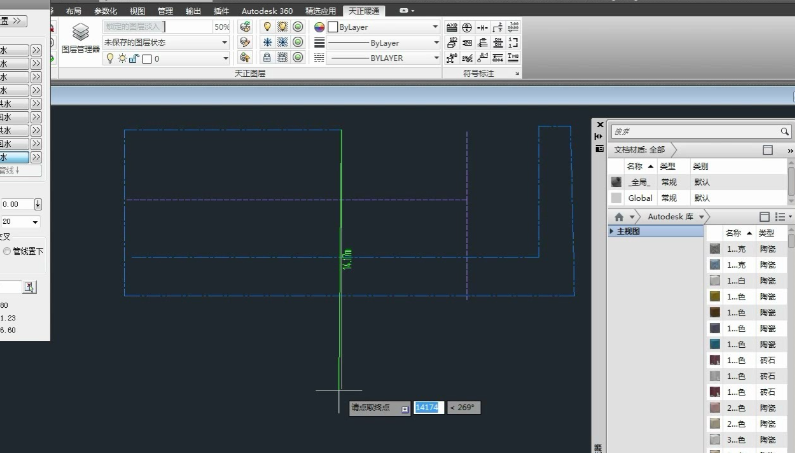Expand the ByLayer color dropdown
Viewport: 795px width, 453px height.
click(x=436, y=27)
